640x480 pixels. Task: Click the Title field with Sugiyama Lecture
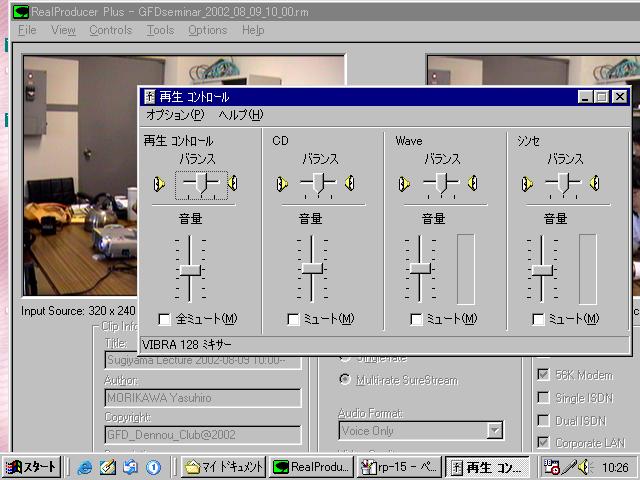coord(203,361)
